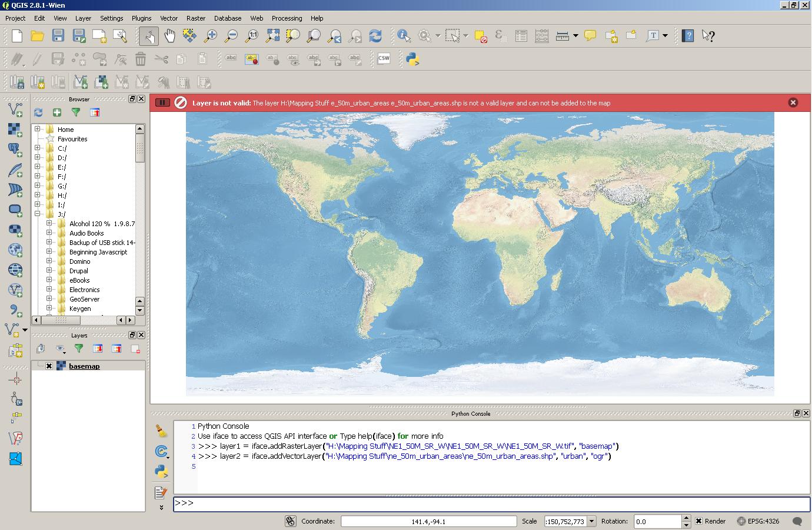Click the CSW metadata search icon
Screen dimensions: 812x530
click(384, 59)
